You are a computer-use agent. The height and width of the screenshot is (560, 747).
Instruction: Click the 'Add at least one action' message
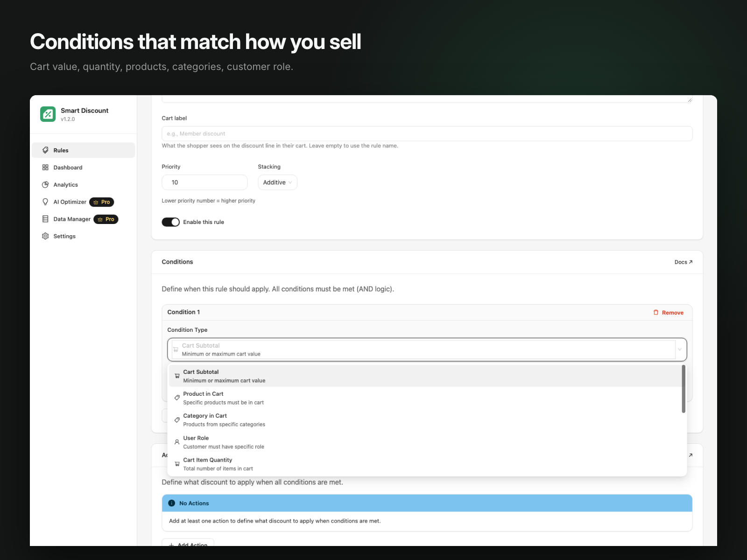click(275, 521)
